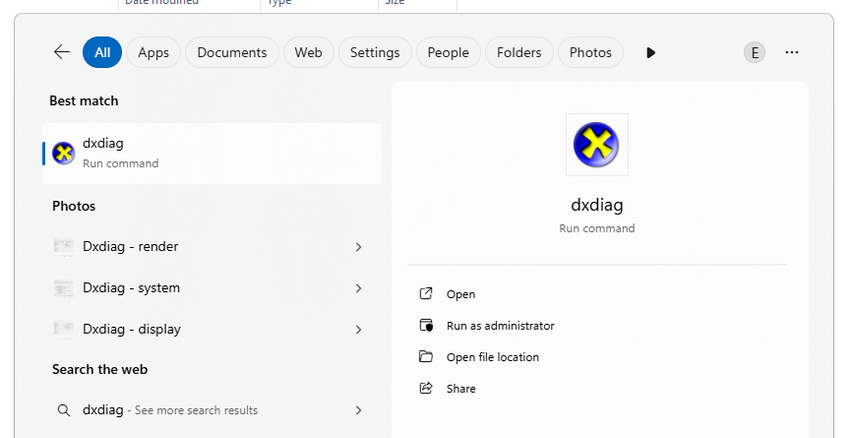Viewport: 850px width, 438px height.
Task: Click the Run as administrator shield icon
Action: 427,325
